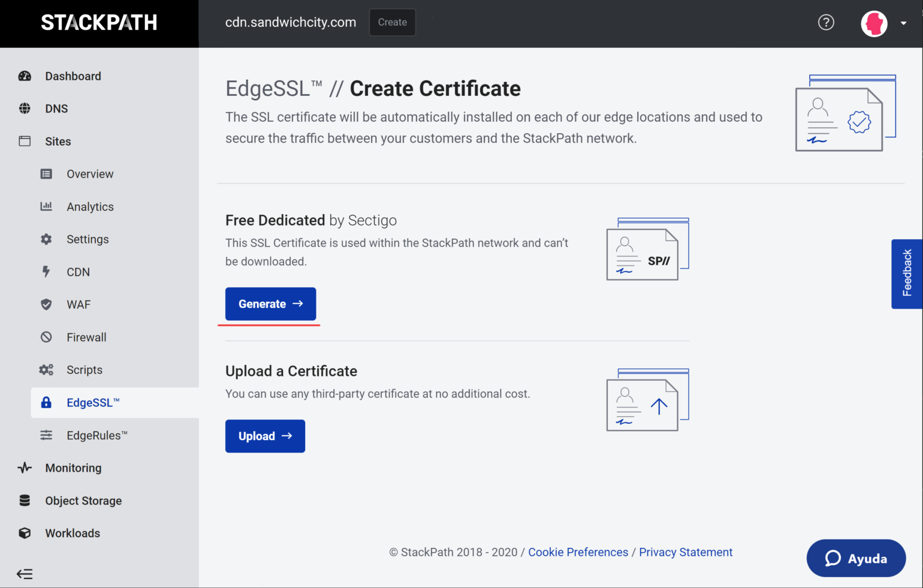
Task: Expand the account dropdown arrow
Action: pyautogui.click(x=903, y=24)
